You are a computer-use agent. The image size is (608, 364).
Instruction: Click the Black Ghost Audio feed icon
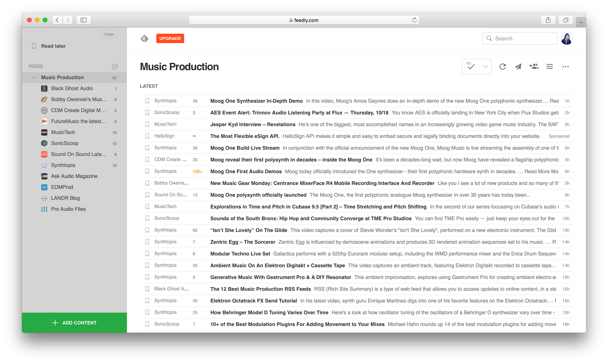(x=44, y=89)
